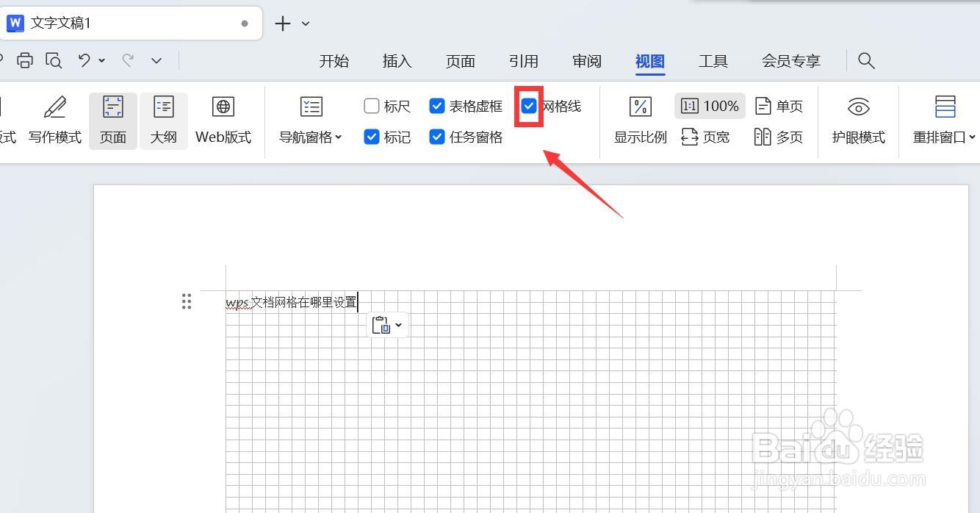The height and width of the screenshot is (513, 980).
Task: Click the search magnifier icon
Action: (x=866, y=60)
